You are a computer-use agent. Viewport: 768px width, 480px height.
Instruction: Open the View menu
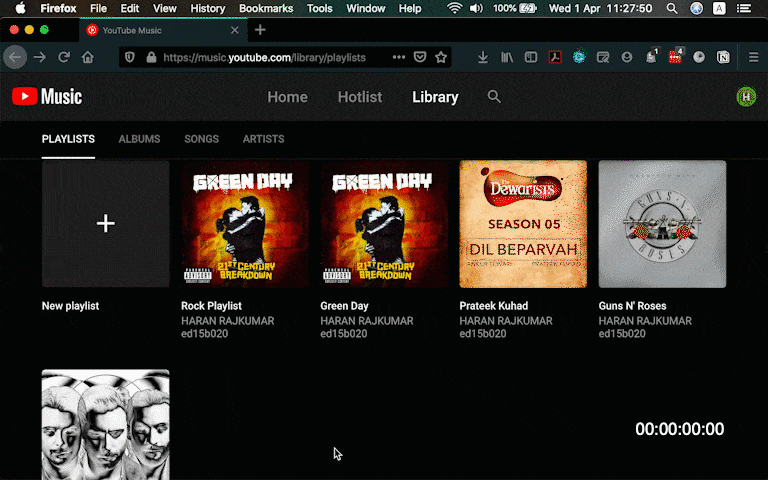pos(165,8)
